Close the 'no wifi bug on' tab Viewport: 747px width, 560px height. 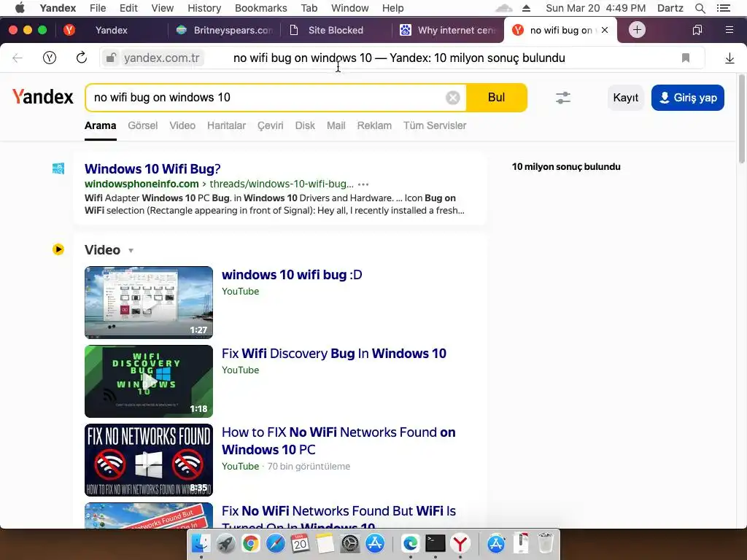click(605, 30)
